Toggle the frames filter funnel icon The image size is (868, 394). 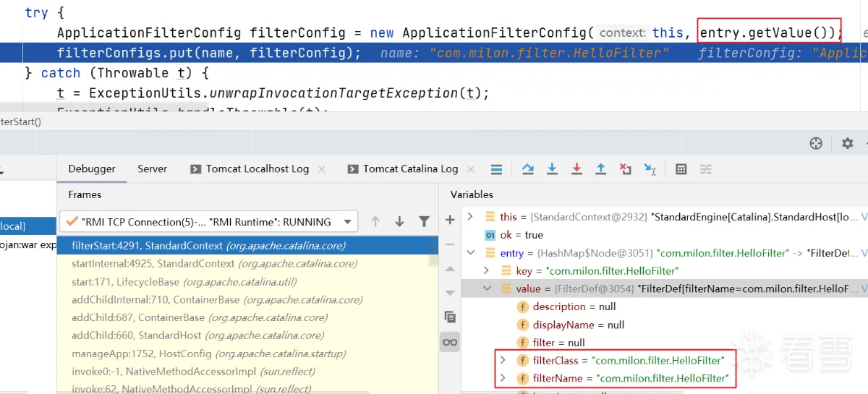pyautogui.click(x=425, y=222)
